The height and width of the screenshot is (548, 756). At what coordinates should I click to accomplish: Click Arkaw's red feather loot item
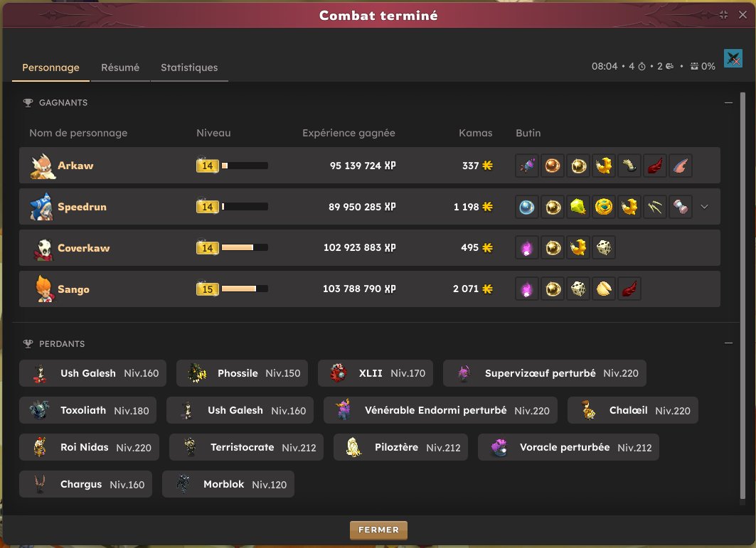(655, 166)
